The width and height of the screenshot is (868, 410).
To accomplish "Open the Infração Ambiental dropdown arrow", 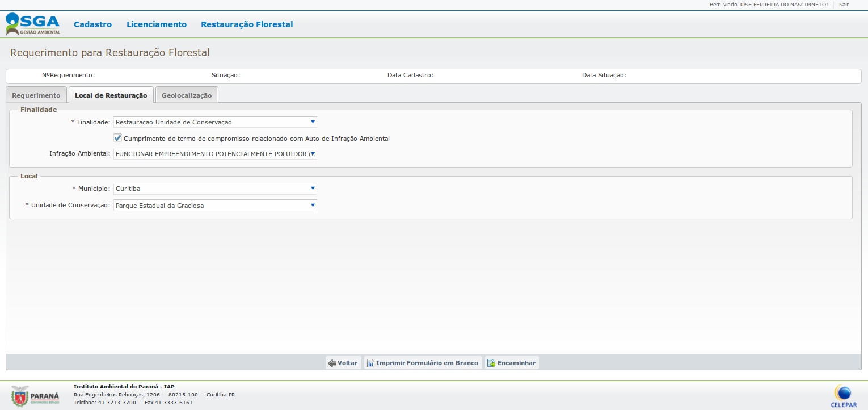I will coord(313,153).
